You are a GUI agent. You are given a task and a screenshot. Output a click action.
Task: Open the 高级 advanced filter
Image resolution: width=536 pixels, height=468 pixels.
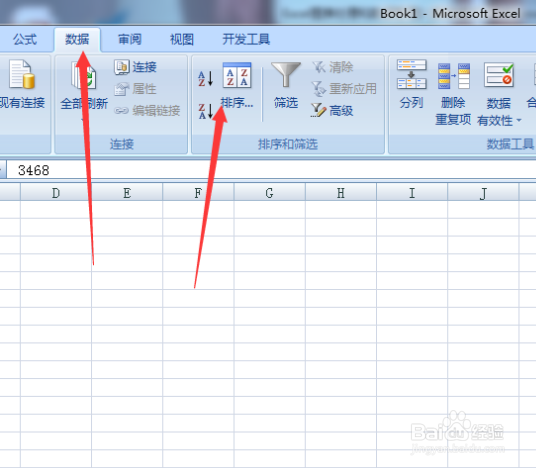(332, 110)
